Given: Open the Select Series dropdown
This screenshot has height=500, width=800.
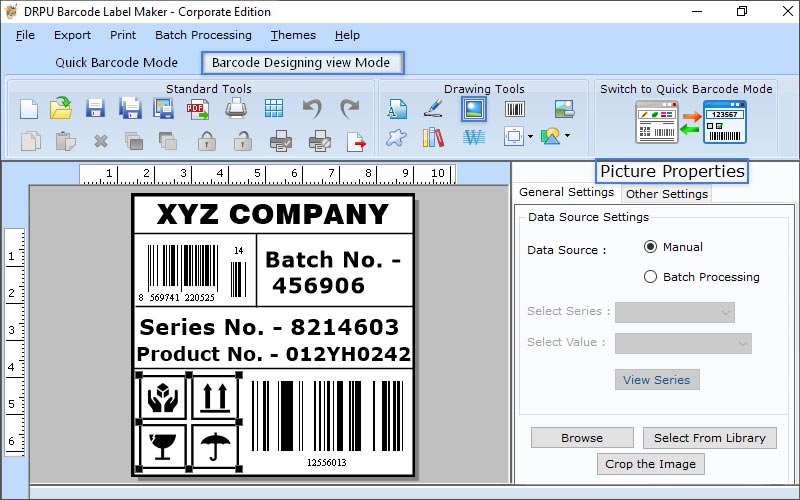Looking at the screenshot, I should click(674, 312).
